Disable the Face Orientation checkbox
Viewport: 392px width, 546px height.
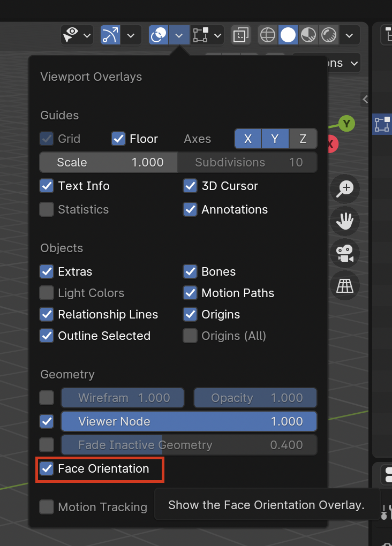coord(47,468)
